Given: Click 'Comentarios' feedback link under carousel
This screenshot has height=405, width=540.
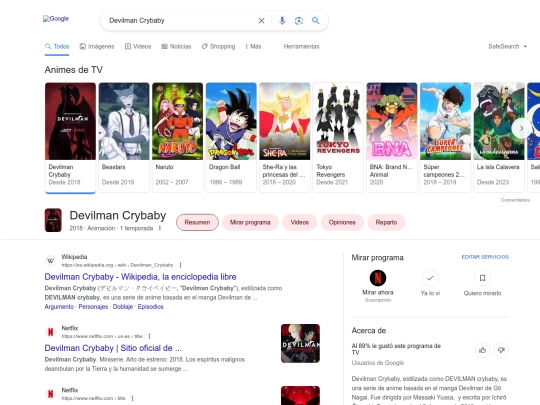Looking at the screenshot, I should (515, 200).
